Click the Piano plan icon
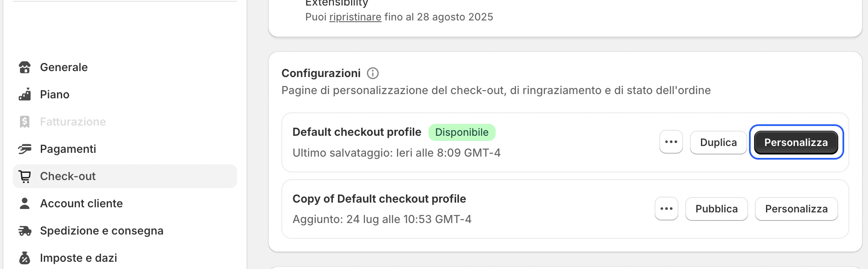Viewport: 868px width, 269px height. [25, 94]
